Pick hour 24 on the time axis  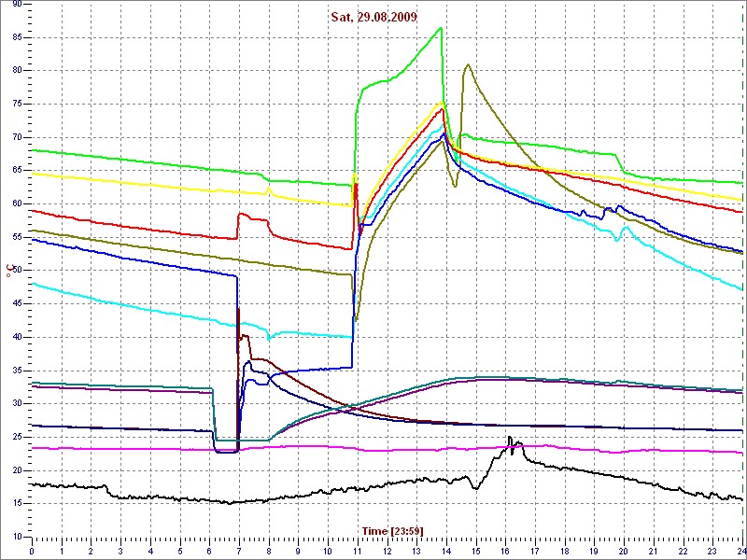pos(741,552)
